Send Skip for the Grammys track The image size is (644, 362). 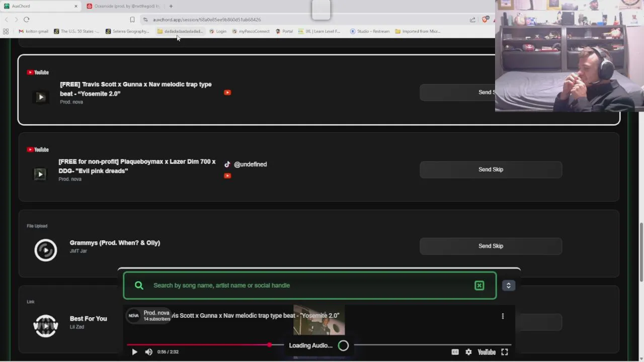pos(491,246)
